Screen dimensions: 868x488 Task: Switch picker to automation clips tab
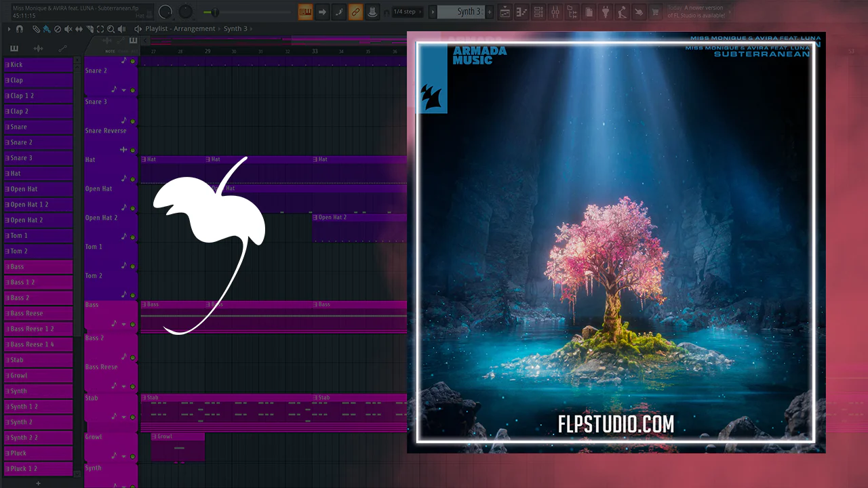[63, 48]
